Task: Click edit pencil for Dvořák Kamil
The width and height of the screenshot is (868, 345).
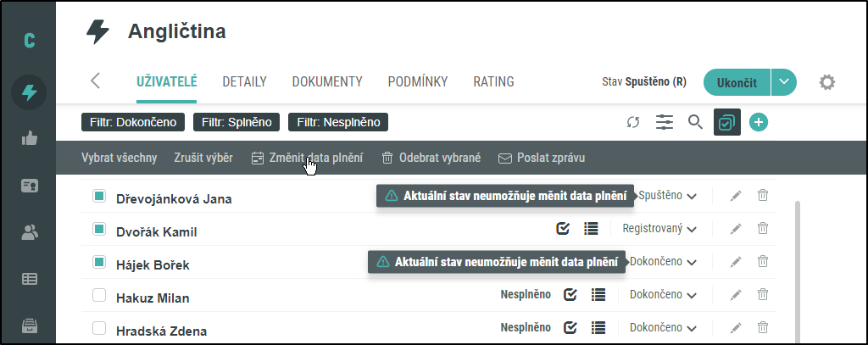Action: coord(736,229)
